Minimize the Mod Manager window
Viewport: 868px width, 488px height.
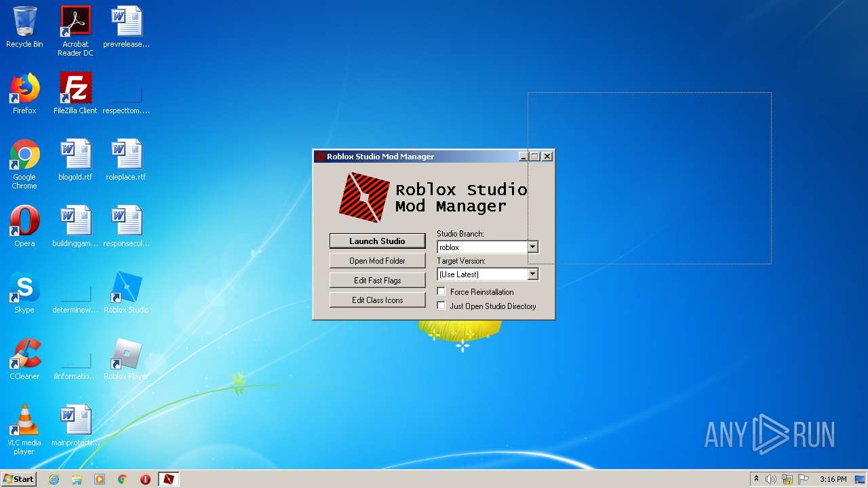point(524,157)
